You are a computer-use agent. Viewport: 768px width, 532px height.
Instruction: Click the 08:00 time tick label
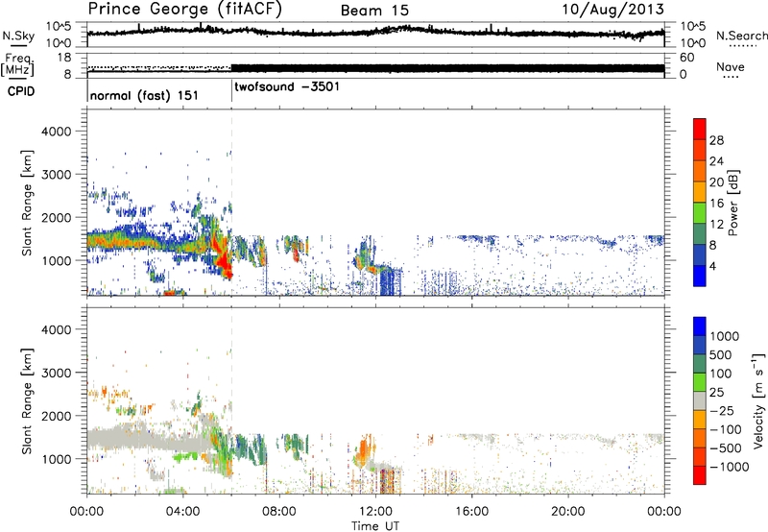click(278, 511)
